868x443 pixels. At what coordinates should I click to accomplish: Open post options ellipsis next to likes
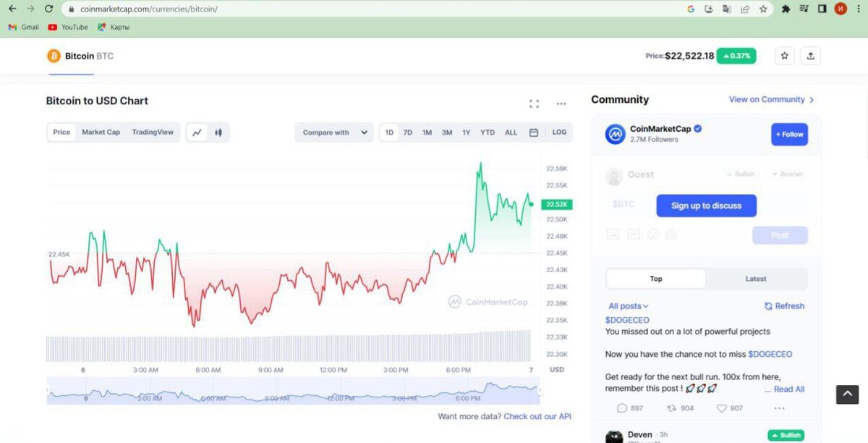tap(779, 408)
